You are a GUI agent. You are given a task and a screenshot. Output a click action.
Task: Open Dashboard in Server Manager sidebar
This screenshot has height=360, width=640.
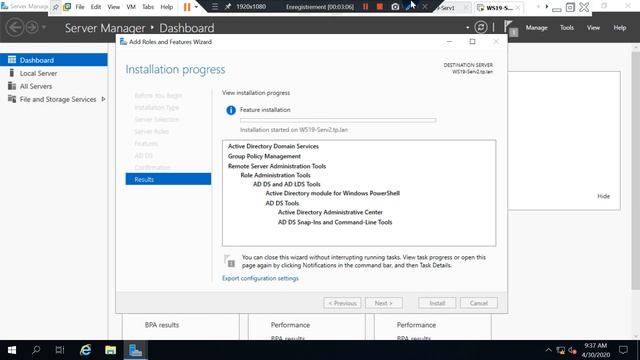click(53, 60)
